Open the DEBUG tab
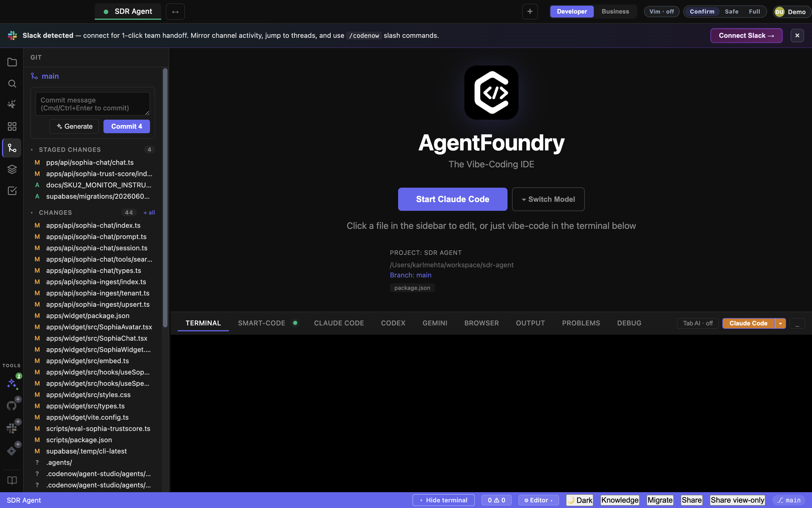This screenshot has width=812, height=508. 629,323
